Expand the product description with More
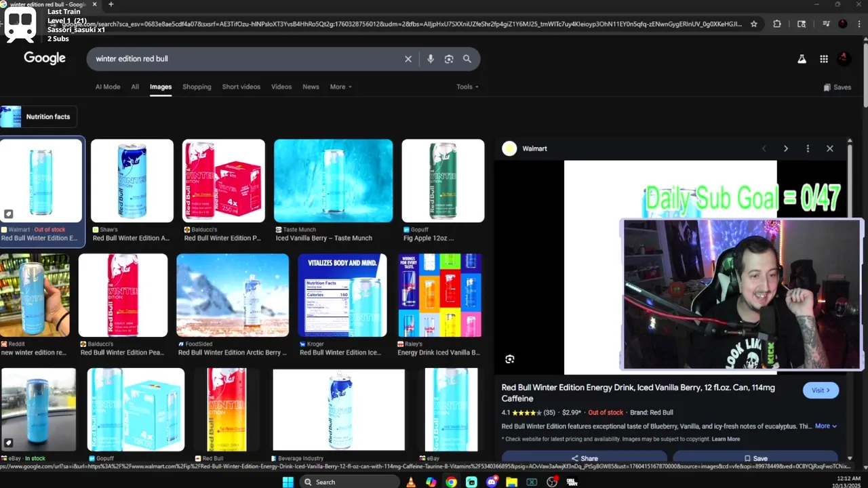Image resolution: width=868 pixels, height=488 pixels. 825,426
